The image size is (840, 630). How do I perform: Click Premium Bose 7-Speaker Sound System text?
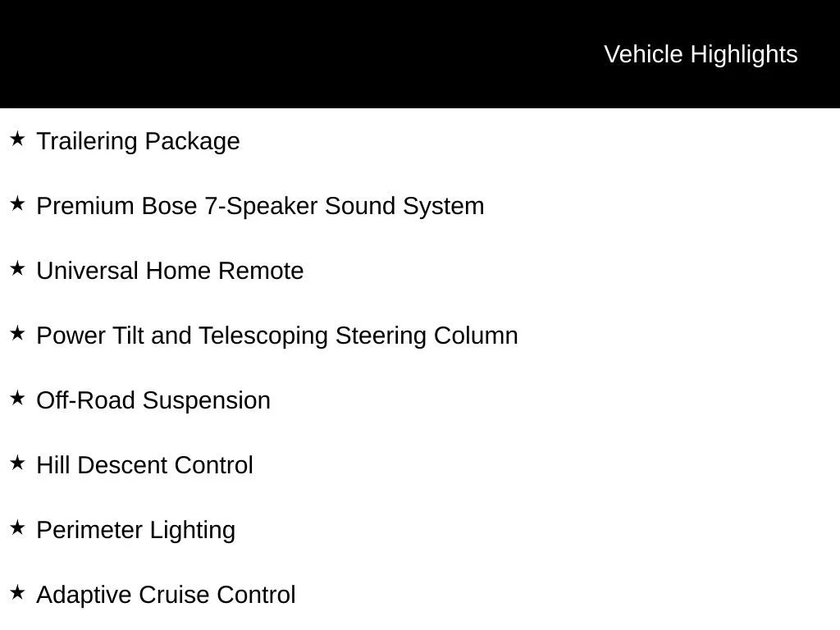pos(260,207)
